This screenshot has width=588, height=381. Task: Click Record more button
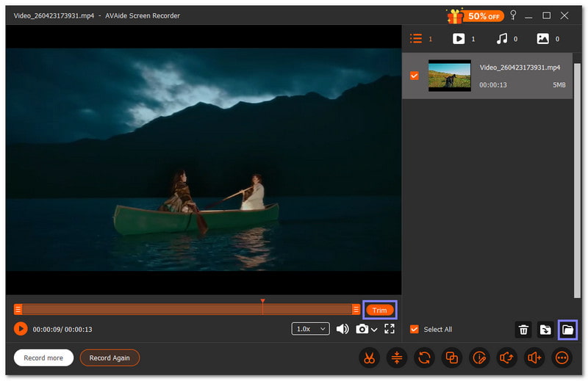pyautogui.click(x=43, y=358)
